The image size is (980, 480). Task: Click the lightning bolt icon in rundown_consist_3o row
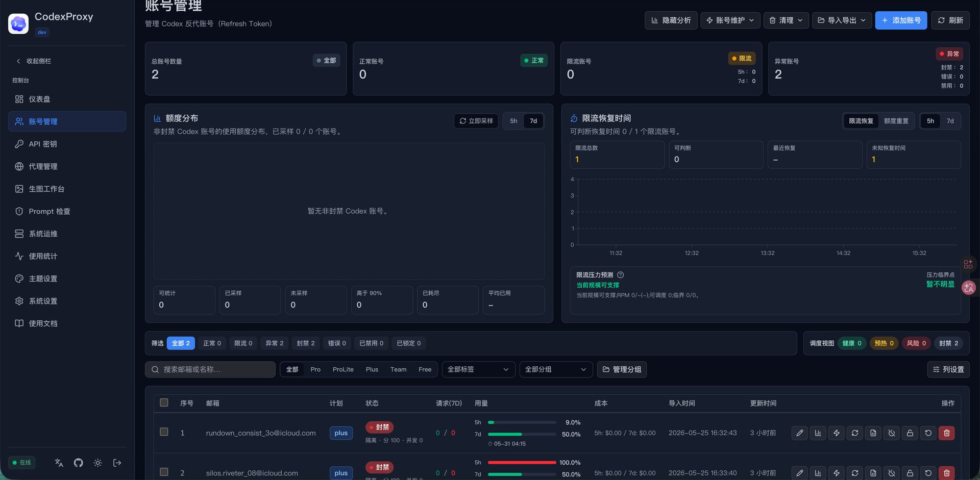(837, 433)
